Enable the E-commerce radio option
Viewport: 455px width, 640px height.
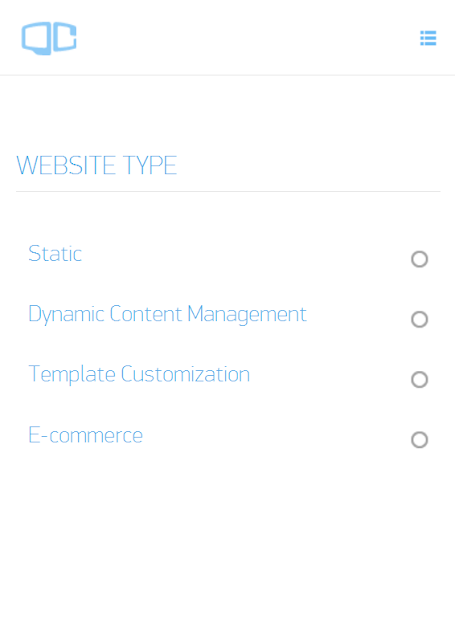(x=419, y=440)
